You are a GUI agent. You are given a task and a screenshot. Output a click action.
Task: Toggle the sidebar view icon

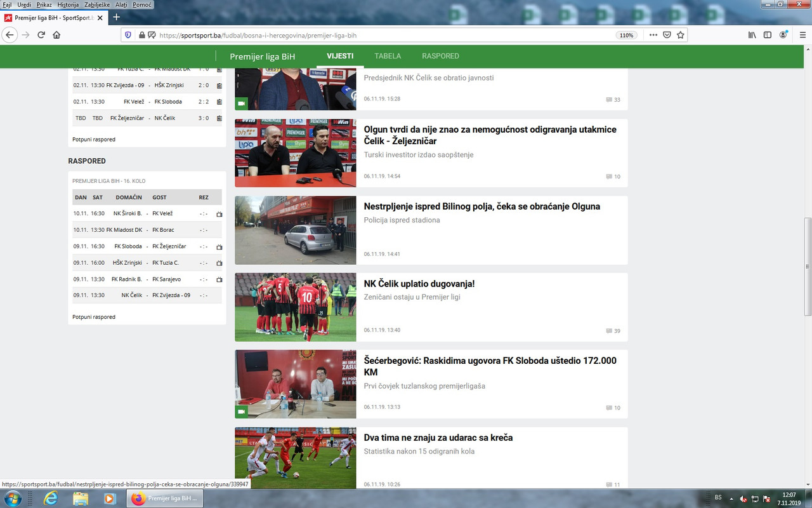point(768,35)
